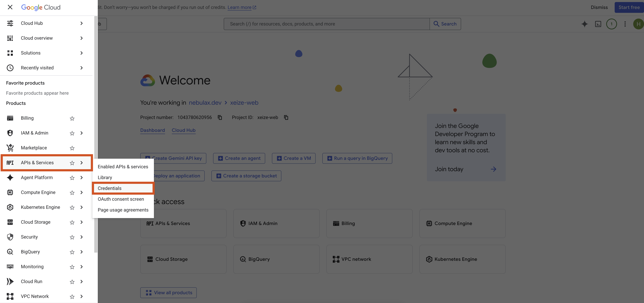
Task: Pin APIs & Services with its star
Action: (x=72, y=163)
